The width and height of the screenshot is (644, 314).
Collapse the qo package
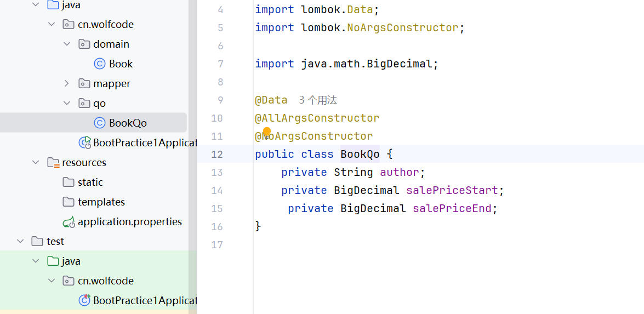(x=67, y=104)
